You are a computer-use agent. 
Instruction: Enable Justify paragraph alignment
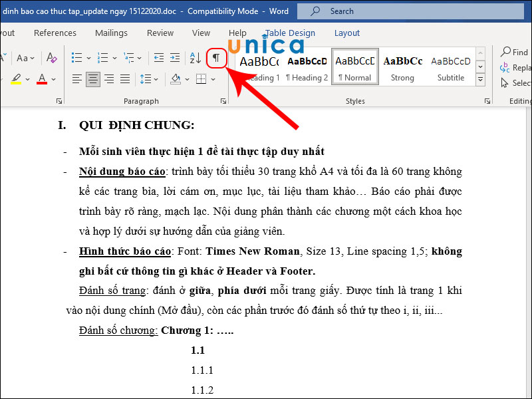[x=124, y=78]
